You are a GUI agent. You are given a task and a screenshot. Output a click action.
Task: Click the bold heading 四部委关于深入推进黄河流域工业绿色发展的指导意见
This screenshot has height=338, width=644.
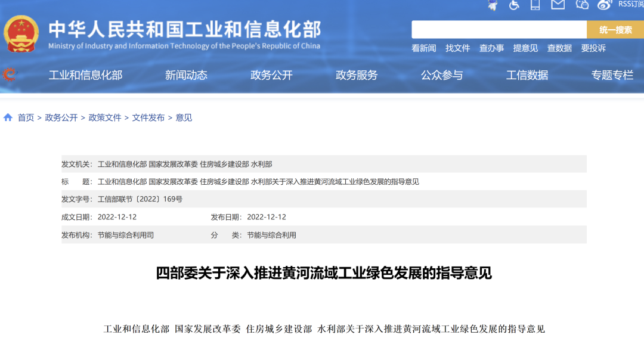pyautogui.click(x=324, y=273)
